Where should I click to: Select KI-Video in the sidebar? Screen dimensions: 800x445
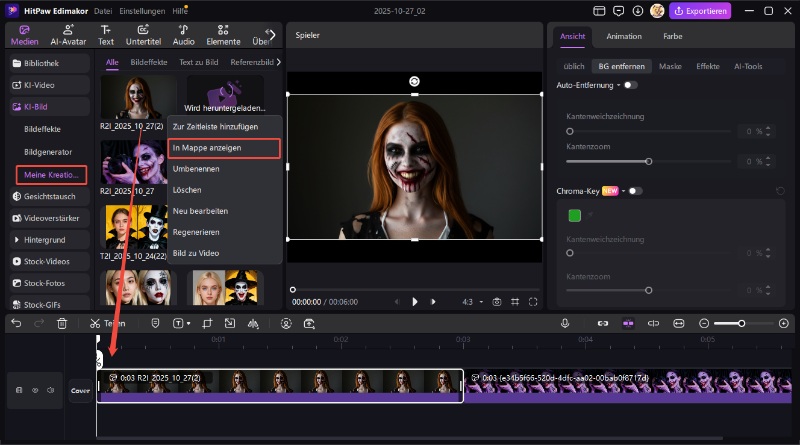(x=49, y=85)
